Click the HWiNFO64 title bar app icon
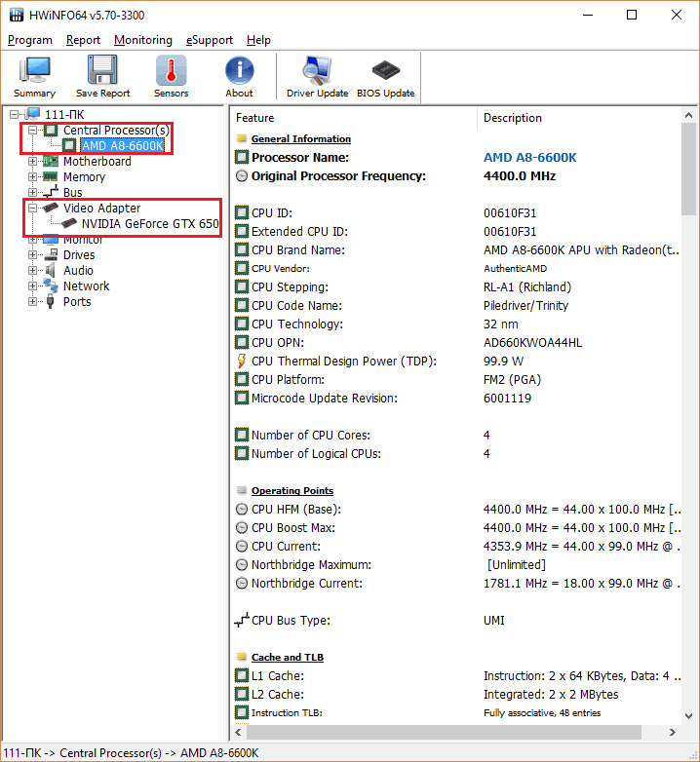 (16, 15)
